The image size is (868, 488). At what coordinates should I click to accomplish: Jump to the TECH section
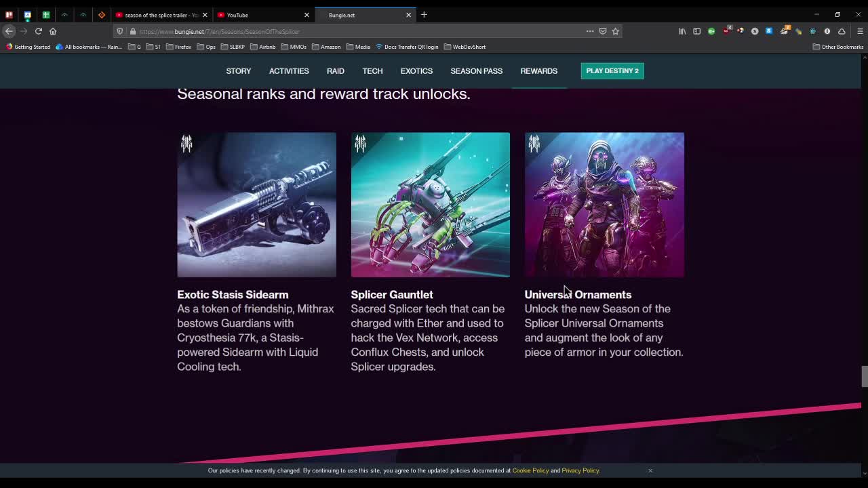[x=372, y=70]
